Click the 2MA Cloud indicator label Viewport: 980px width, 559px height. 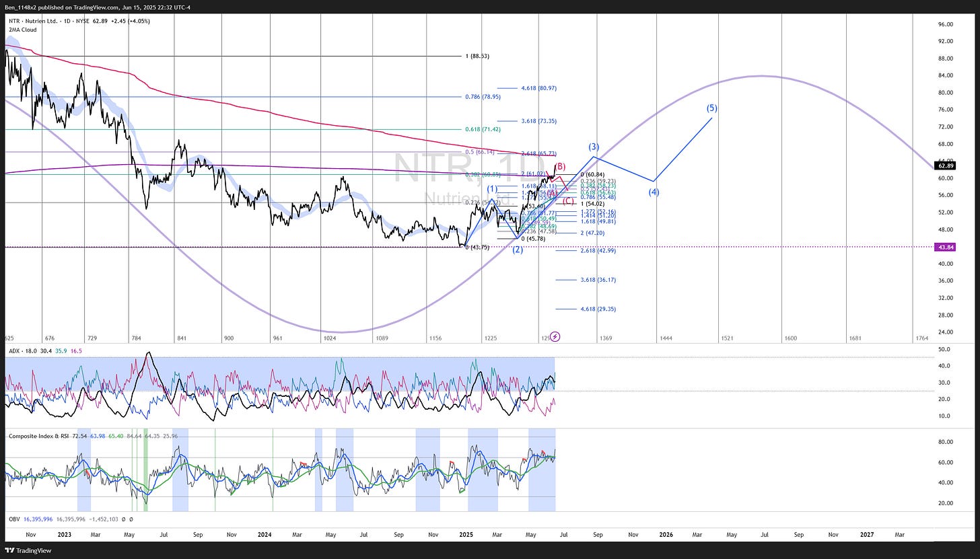tap(23, 30)
